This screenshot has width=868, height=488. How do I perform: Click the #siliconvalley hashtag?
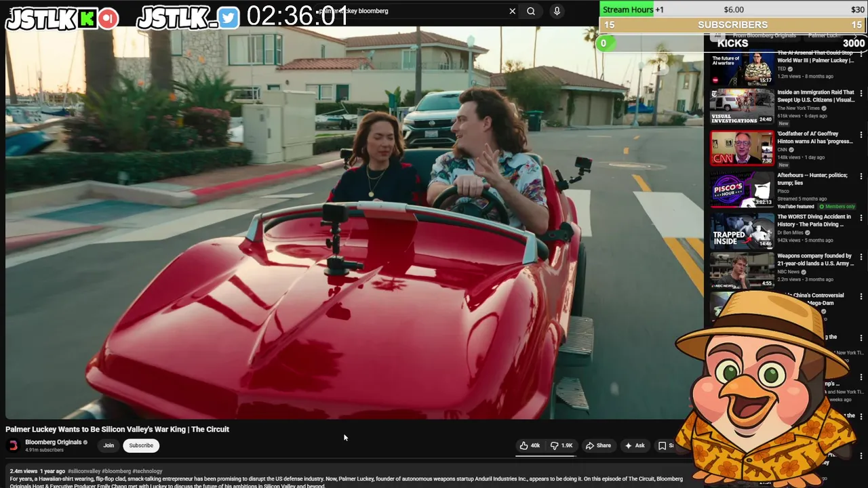pyautogui.click(x=84, y=471)
